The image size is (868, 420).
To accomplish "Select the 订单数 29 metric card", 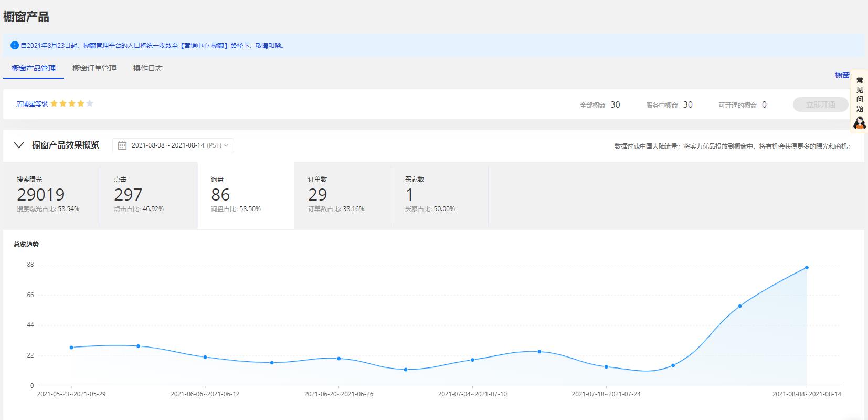I will (x=342, y=195).
